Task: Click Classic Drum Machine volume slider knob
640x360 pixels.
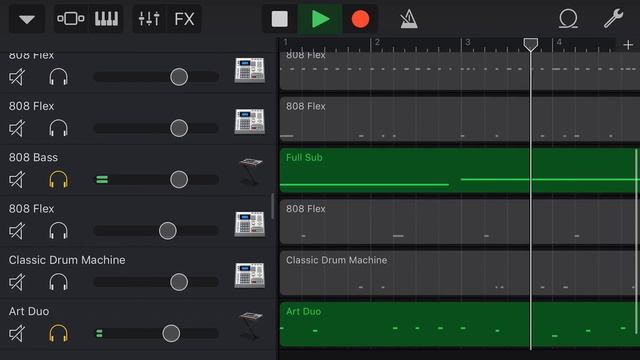Action: click(179, 282)
